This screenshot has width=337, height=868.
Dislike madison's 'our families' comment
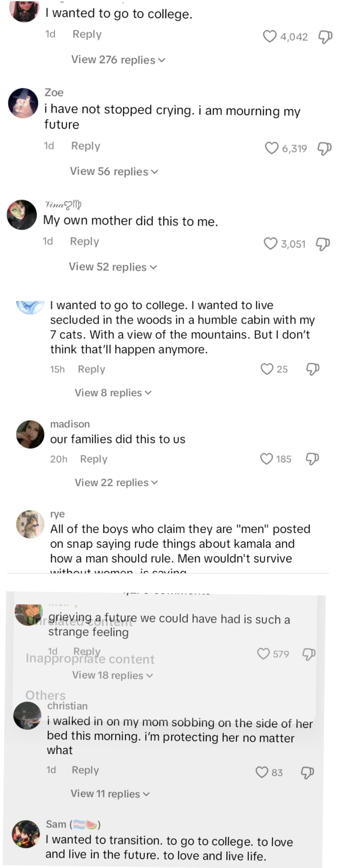312,459
